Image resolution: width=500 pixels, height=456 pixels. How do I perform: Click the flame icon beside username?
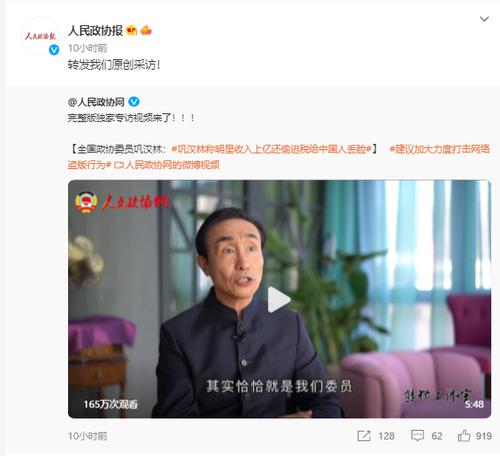[x=146, y=30]
